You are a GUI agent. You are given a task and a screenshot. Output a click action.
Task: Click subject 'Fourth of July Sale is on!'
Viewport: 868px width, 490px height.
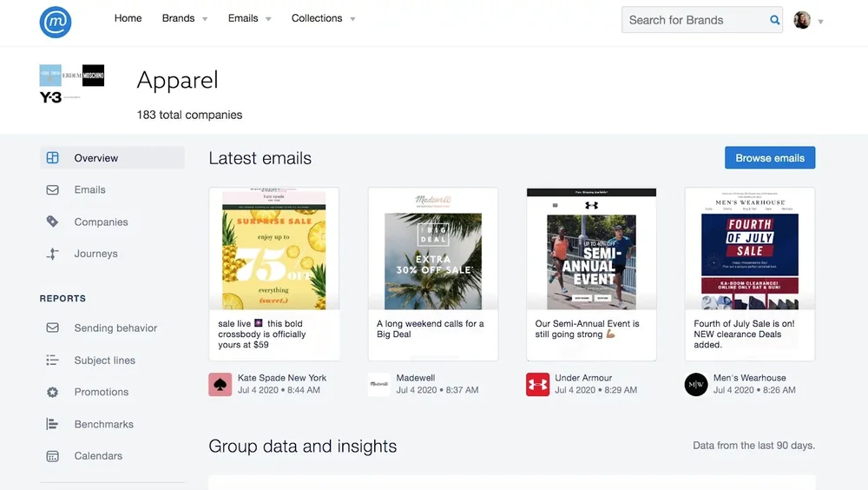(744, 334)
